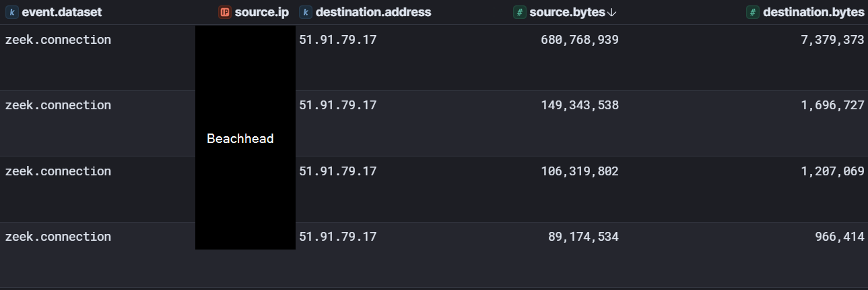
Task: Select the 1,696,727 destination bytes cell
Action: tap(832, 105)
